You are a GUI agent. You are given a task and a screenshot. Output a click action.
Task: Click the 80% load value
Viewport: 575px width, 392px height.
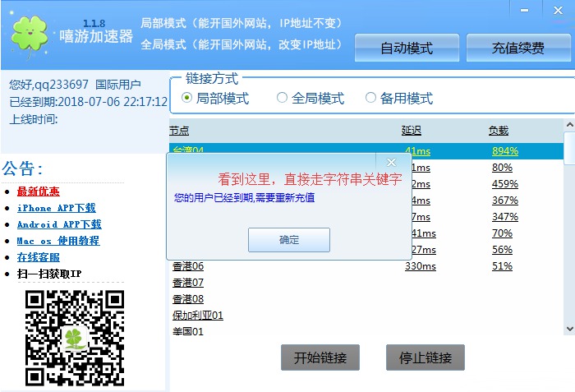pyautogui.click(x=502, y=168)
